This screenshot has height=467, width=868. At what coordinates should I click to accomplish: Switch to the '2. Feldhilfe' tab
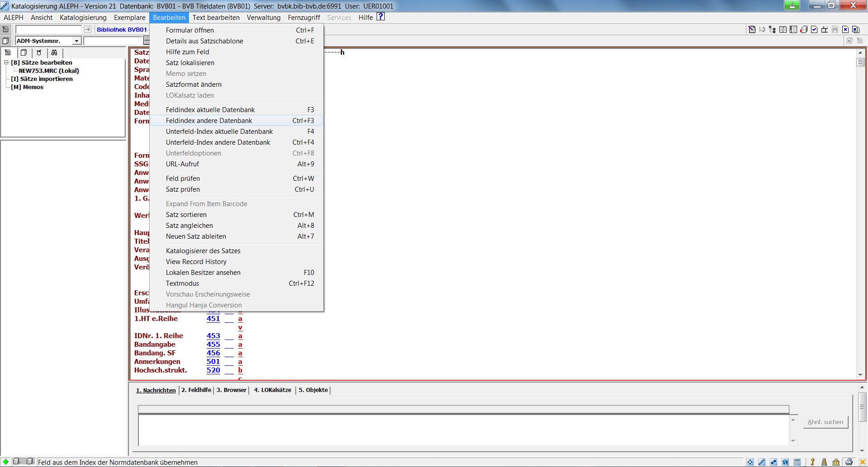pos(196,390)
